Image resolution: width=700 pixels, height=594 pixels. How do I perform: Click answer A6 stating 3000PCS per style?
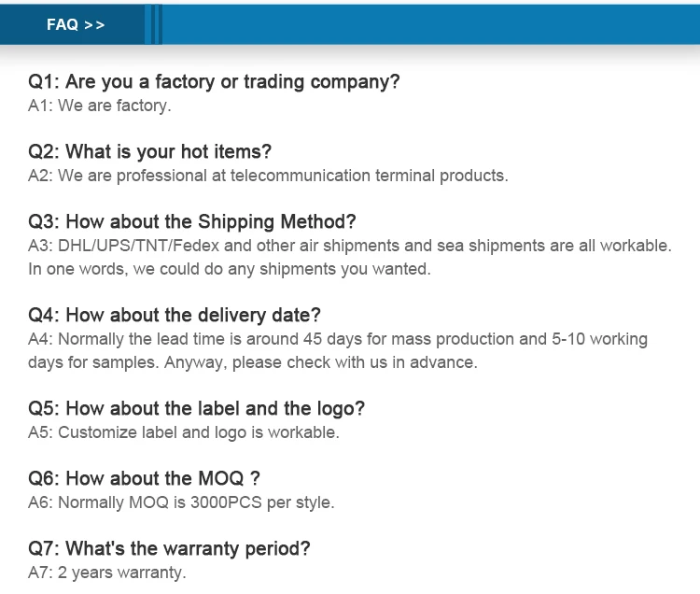coord(181,502)
